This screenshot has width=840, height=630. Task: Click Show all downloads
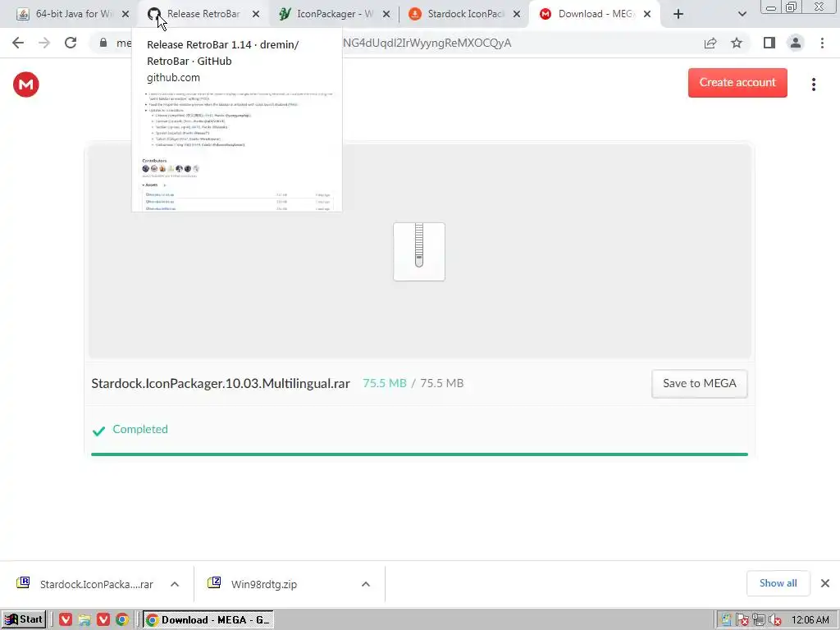coord(778,583)
